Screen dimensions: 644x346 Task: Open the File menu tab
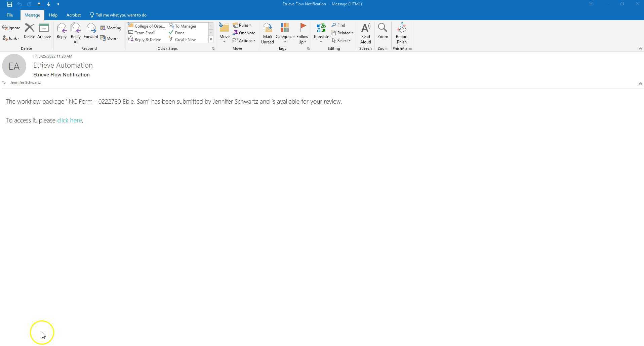point(10,15)
